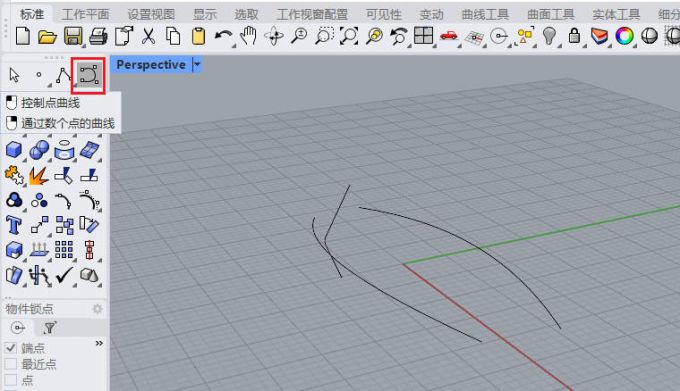680x391 pixels.
Task: Click the Copy icon
Action: (173, 36)
